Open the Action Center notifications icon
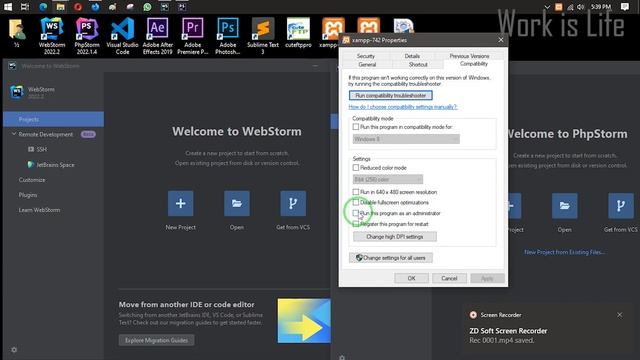 click(x=624, y=7)
